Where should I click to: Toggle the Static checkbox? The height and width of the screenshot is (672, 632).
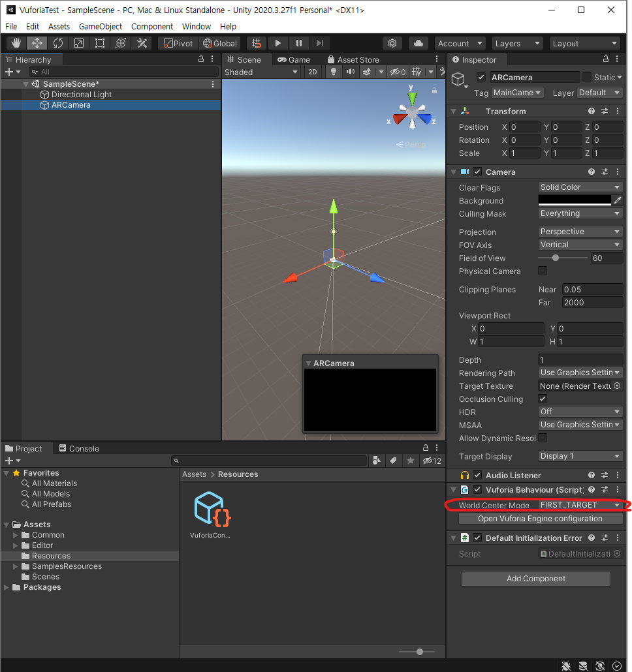[x=587, y=77]
